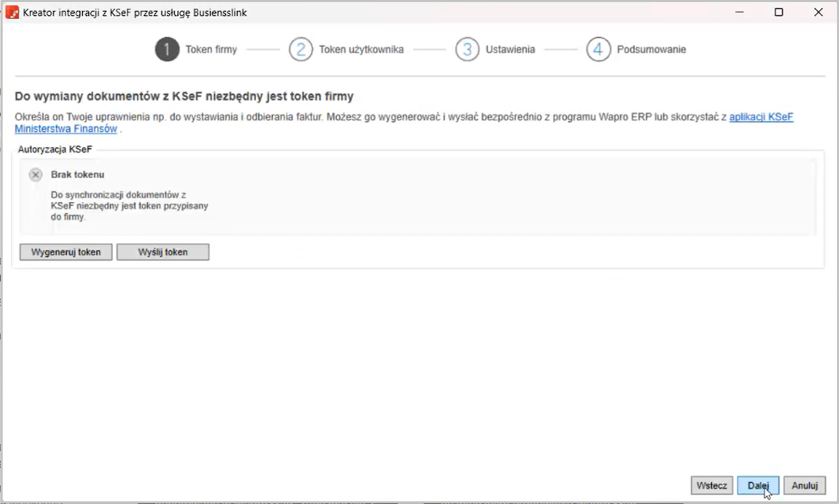Open the Token firmy step label
The image size is (839, 504).
[211, 50]
